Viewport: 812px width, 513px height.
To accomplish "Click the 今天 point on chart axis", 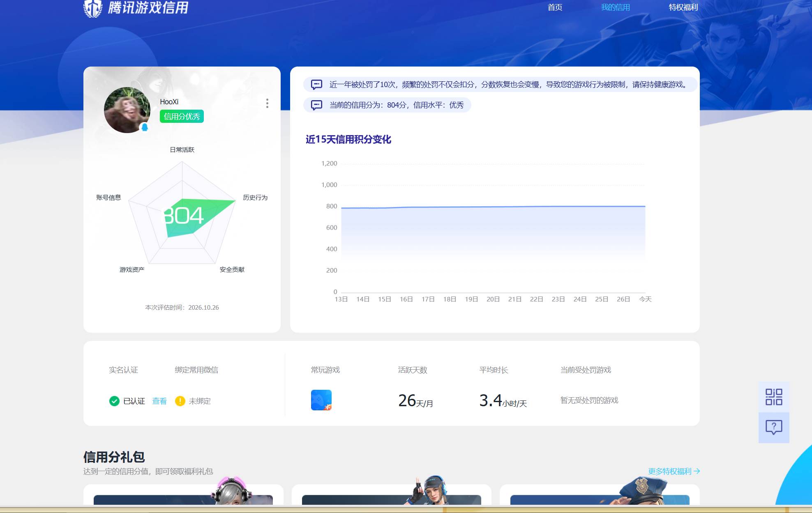I will pos(645,299).
